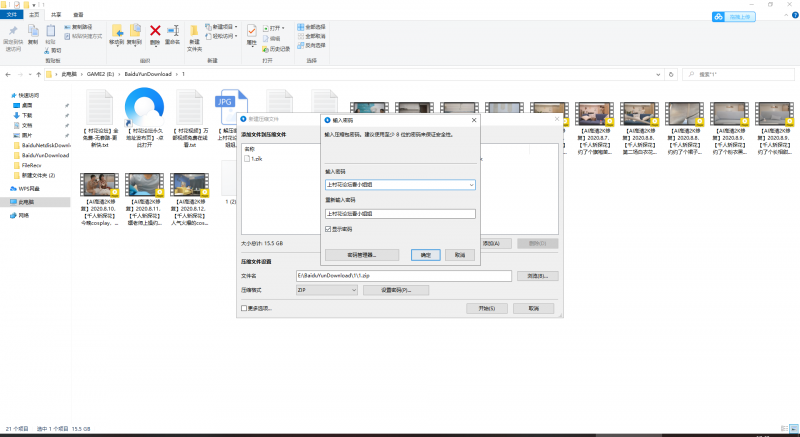Click the Rename icon in ribbon

[x=174, y=33]
